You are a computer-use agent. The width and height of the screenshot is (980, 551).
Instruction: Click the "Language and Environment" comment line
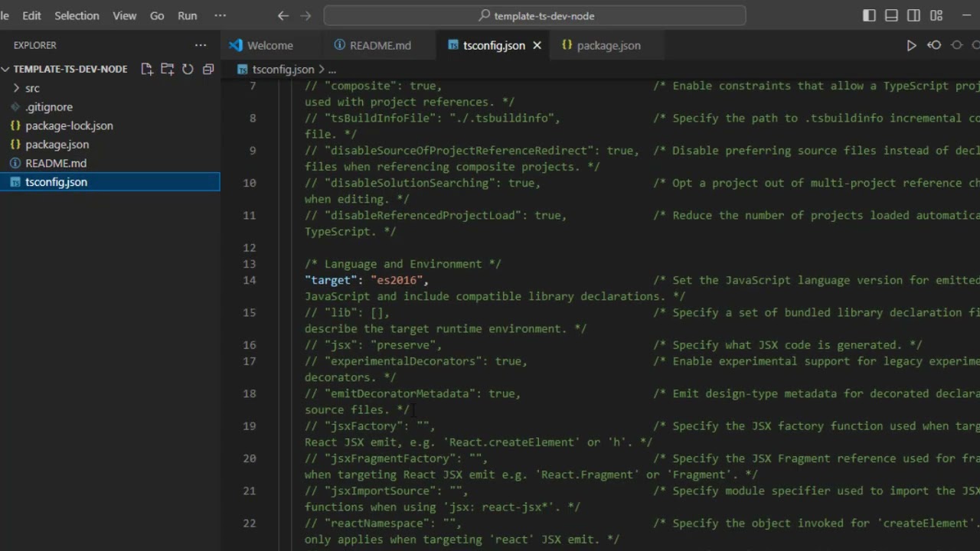(x=403, y=264)
